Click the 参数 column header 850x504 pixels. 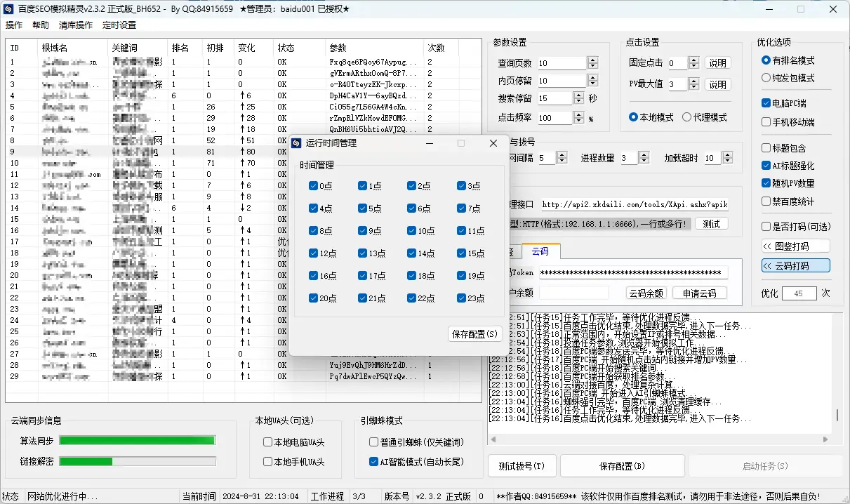click(375, 48)
